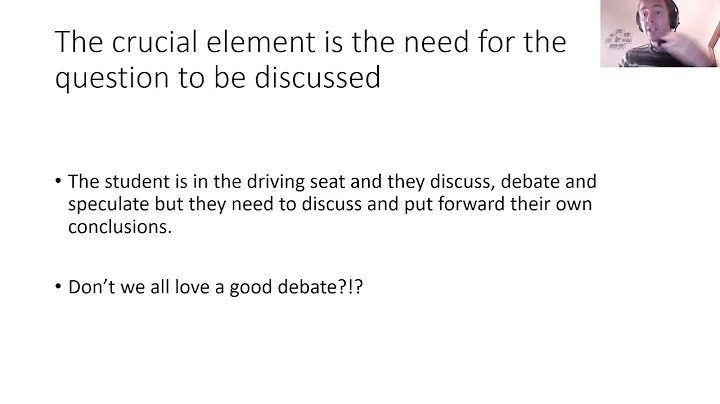Click the second bullet point marker
The width and height of the screenshot is (720, 404).
(59, 286)
